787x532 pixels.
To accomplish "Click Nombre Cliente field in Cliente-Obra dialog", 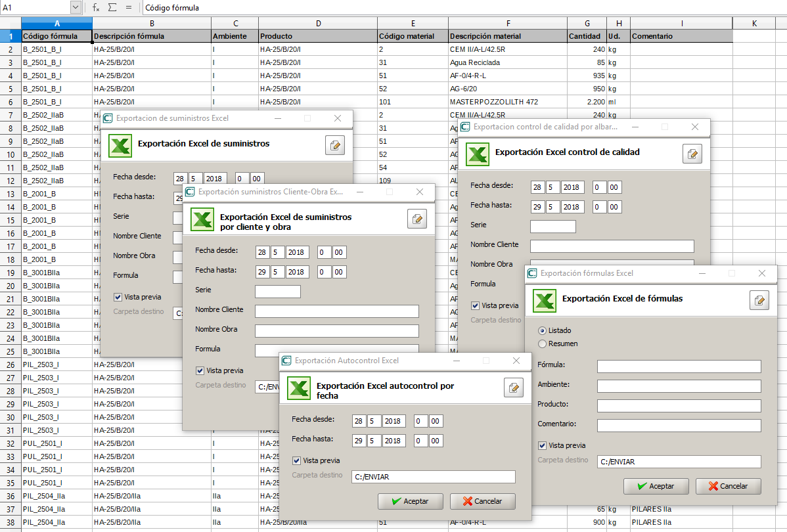I will pos(337,311).
